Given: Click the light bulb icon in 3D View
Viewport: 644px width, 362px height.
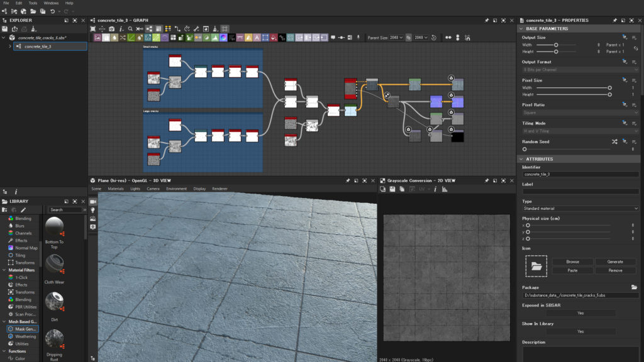Looking at the screenshot, I should (93, 209).
